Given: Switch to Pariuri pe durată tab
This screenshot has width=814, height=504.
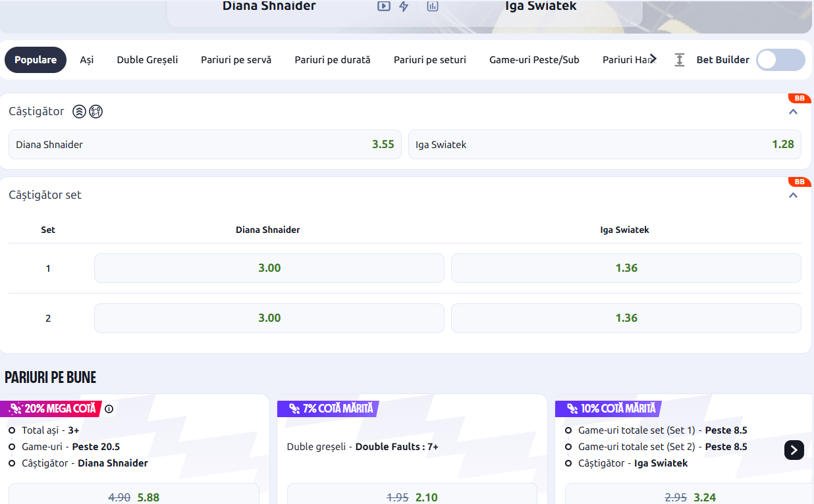Looking at the screenshot, I should pos(333,60).
